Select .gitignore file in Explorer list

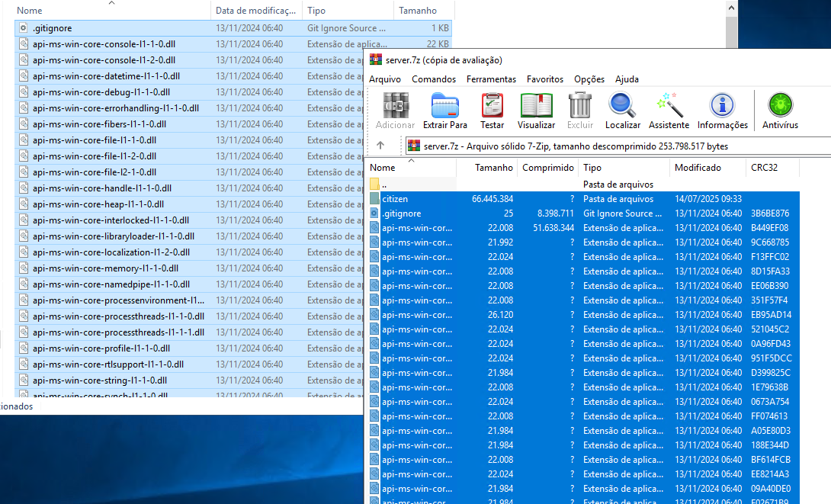52,28
